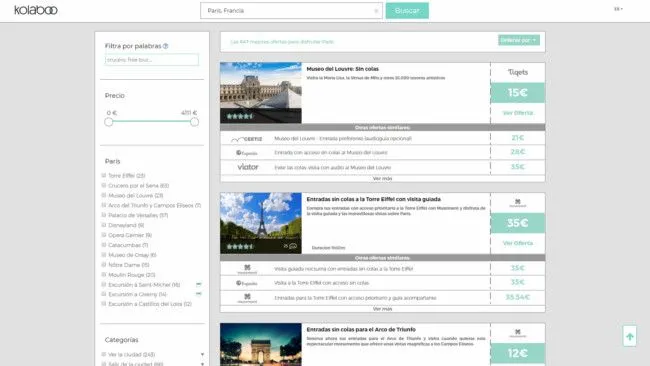
Task: Click the Filtra por palabras text field
Action: (x=152, y=60)
